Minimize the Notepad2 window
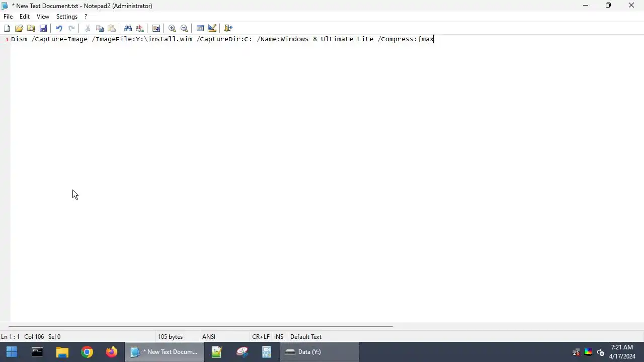The width and height of the screenshot is (644, 362). click(585, 6)
